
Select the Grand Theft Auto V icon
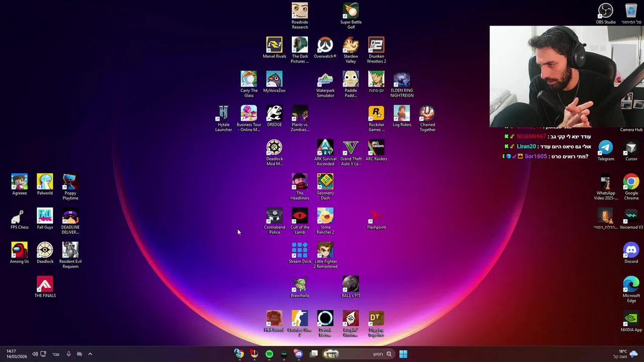coord(351,152)
